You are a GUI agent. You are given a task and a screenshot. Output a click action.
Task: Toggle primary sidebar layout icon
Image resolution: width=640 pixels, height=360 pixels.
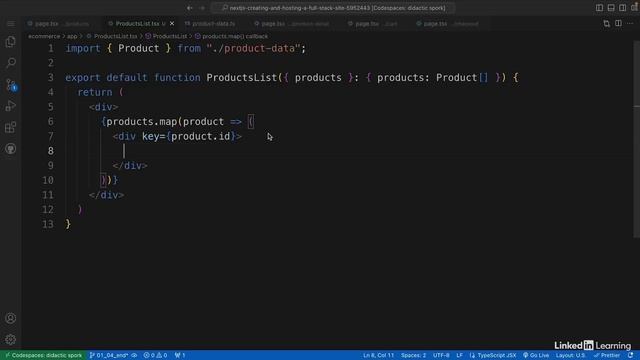[x=599, y=8]
